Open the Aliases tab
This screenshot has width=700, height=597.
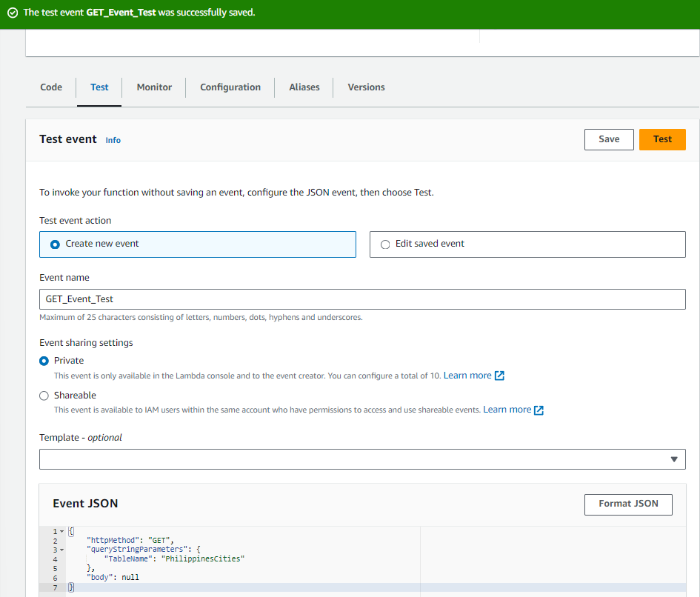click(304, 87)
